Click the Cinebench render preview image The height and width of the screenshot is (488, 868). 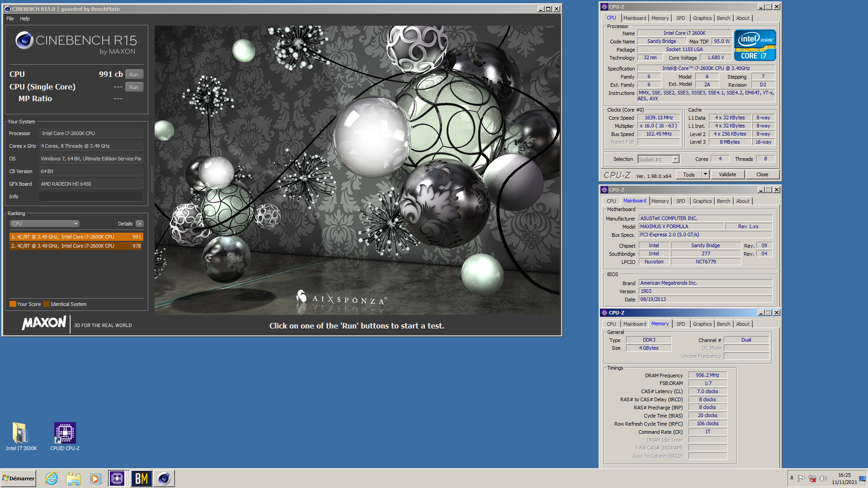pos(357,170)
